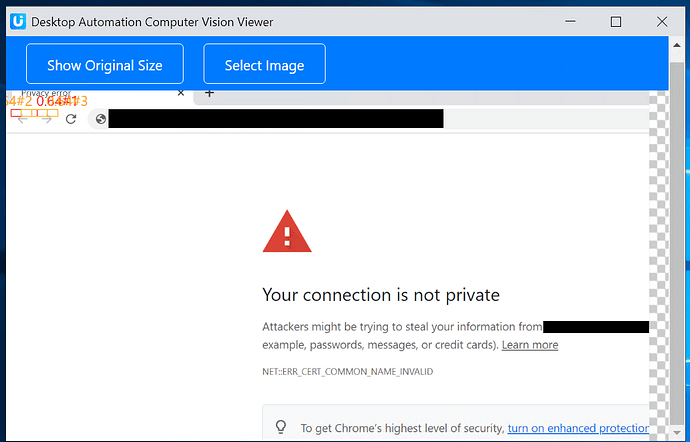Click the blacked-out address bar

click(x=276, y=119)
